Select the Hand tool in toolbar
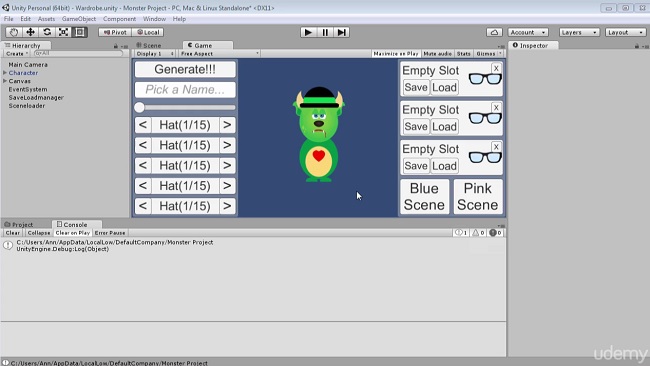The image size is (650, 366). [14, 32]
